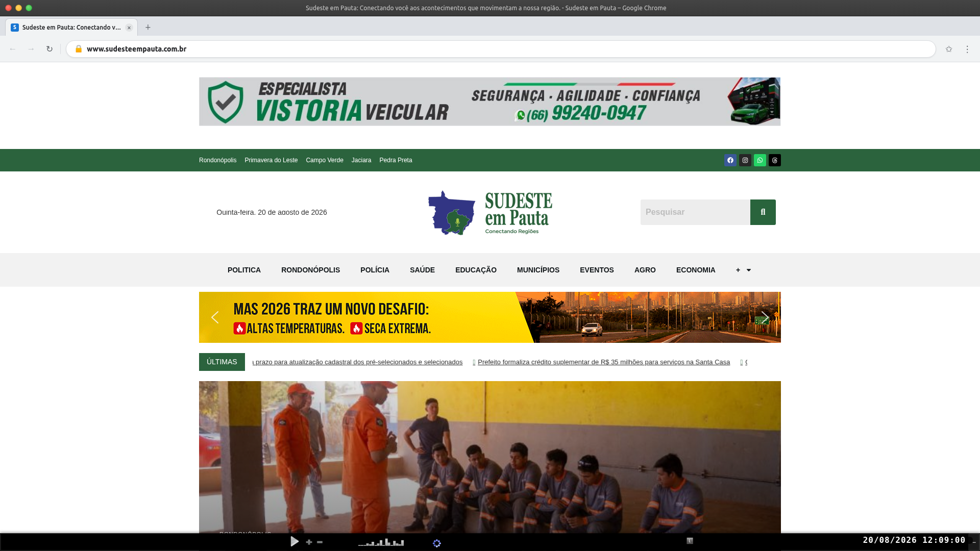Go to next banner slide
980x551 pixels.
pyautogui.click(x=765, y=317)
